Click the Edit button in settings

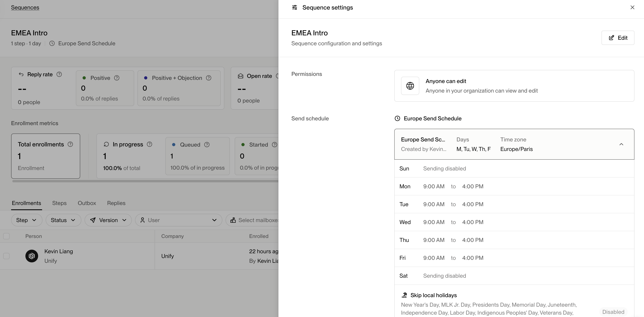pyautogui.click(x=618, y=38)
